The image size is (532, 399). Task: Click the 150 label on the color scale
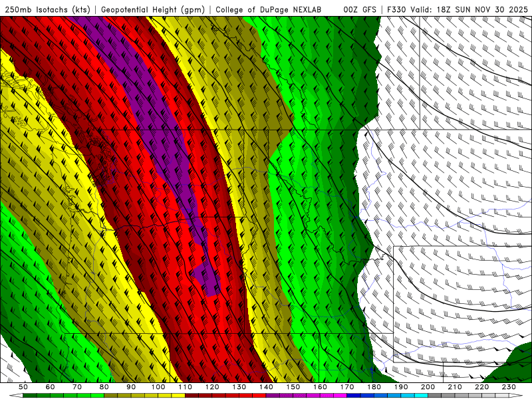(x=293, y=387)
